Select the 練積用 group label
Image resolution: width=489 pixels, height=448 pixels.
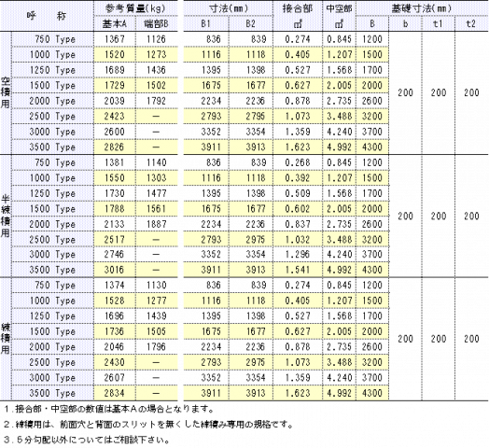pos(6,339)
